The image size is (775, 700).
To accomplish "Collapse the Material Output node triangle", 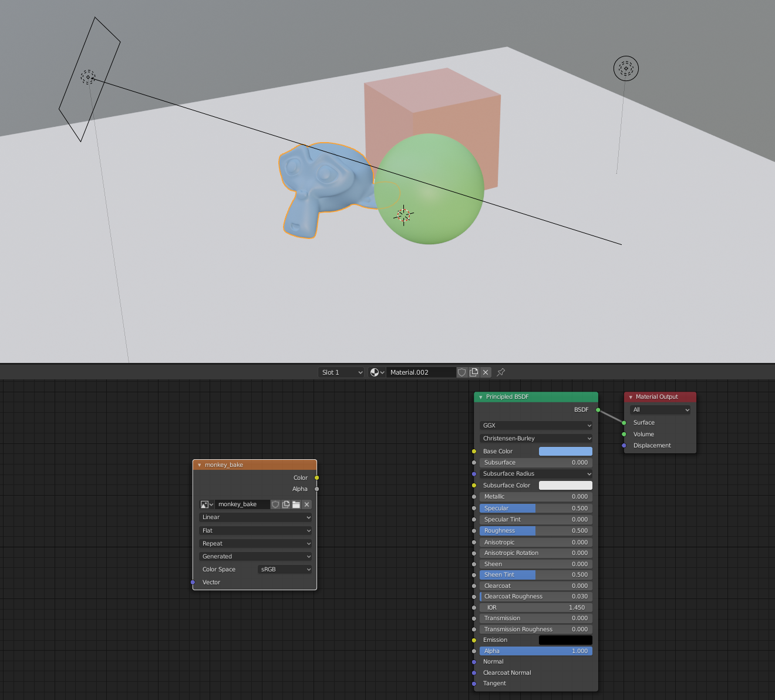I will coord(631,397).
